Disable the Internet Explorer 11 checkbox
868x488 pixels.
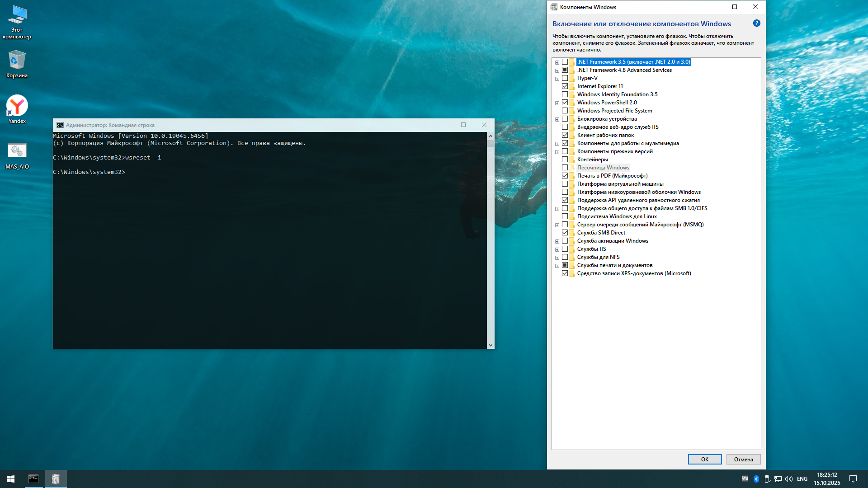click(566, 86)
